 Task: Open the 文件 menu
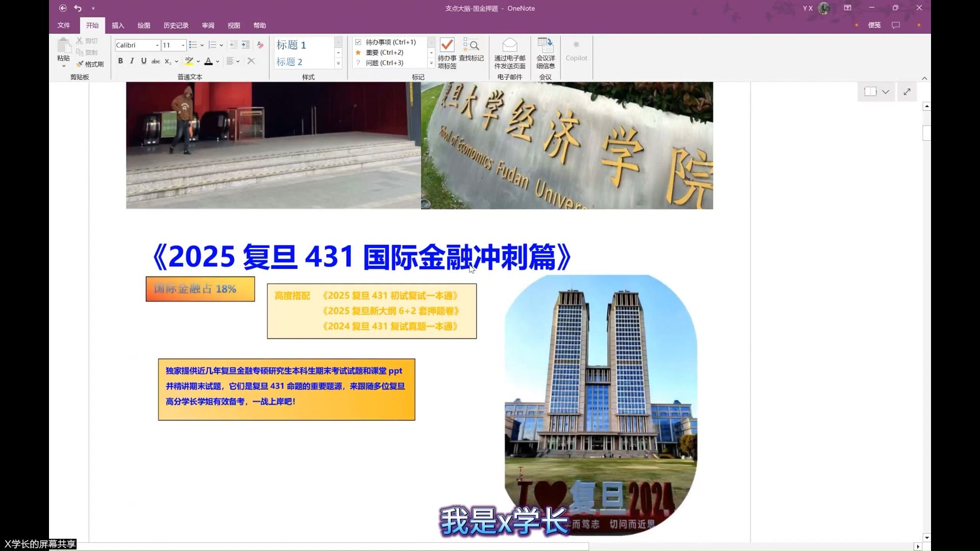(64, 26)
